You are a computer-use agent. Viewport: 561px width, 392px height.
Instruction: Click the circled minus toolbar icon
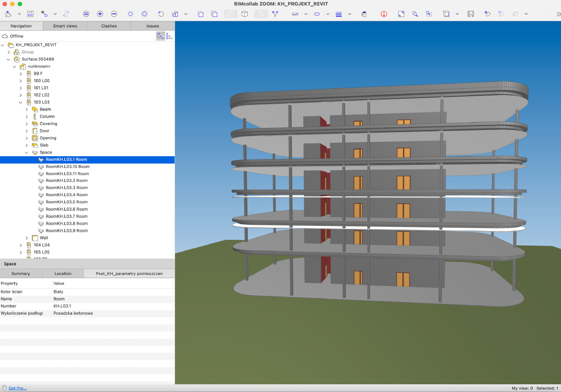click(114, 14)
